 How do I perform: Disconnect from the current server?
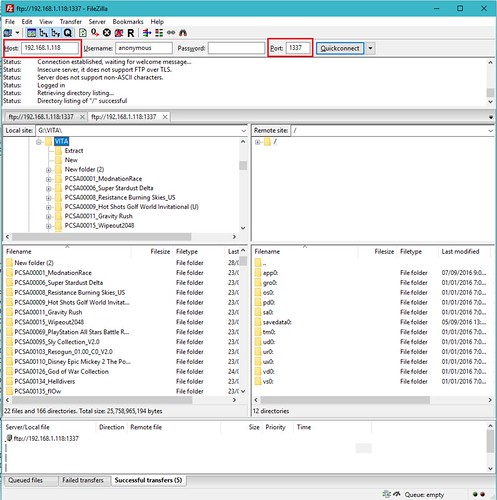point(119,33)
